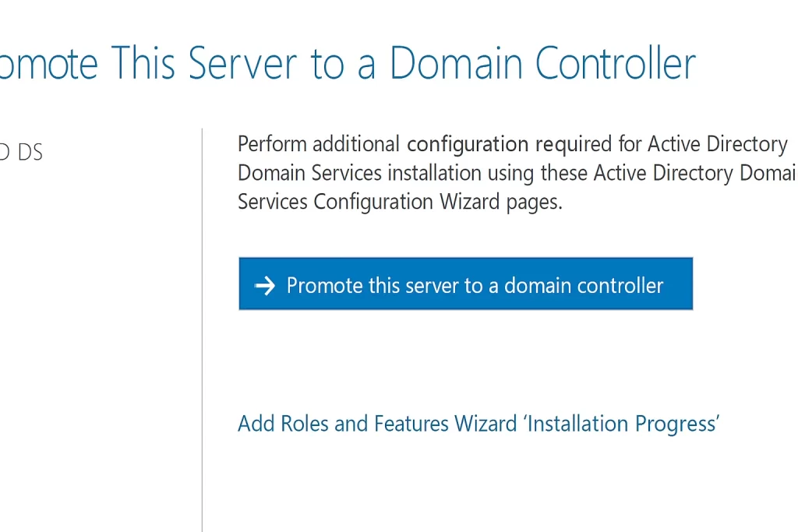Screen dimensions: 798x532
Task: Click 'Promote this server to a domain controller' button
Action: coord(466,284)
